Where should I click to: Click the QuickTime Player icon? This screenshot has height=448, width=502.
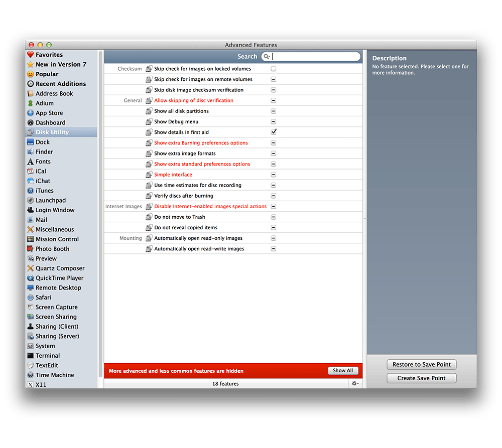click(31, 278)
